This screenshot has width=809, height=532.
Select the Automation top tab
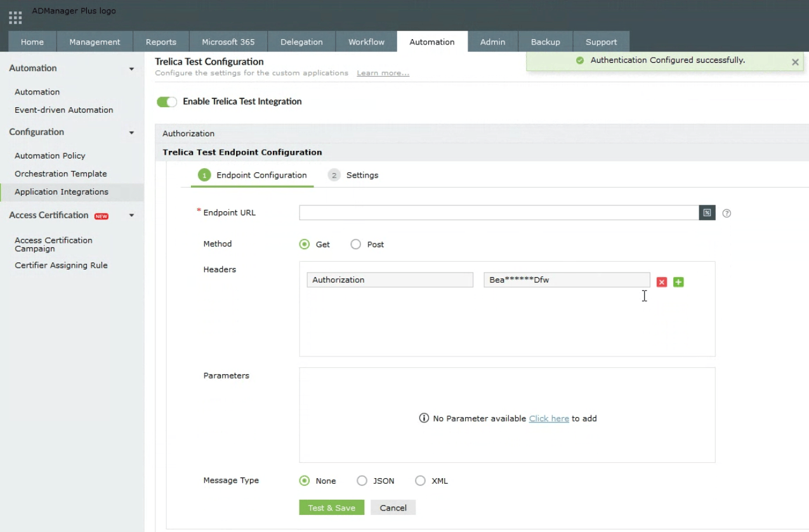(432, 42)
